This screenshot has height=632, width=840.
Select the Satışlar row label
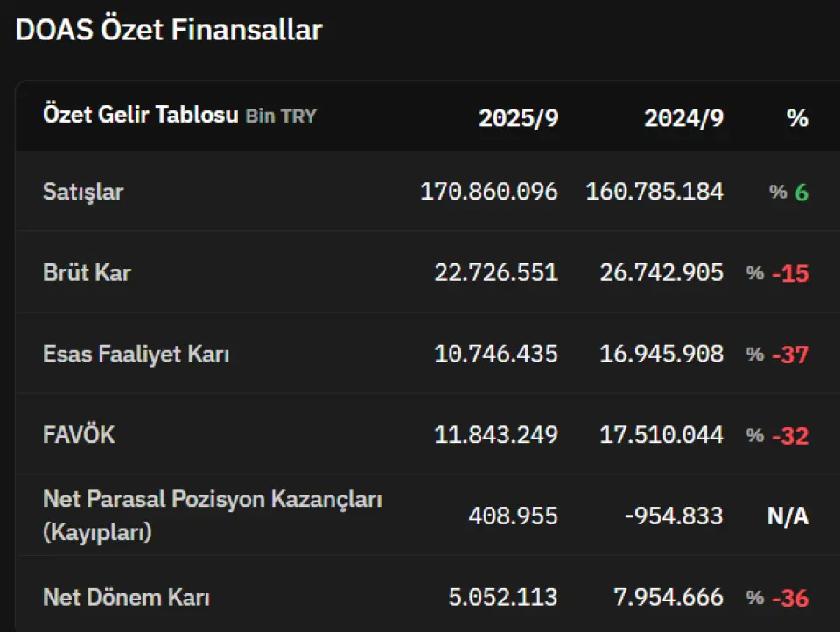pos(83,192)
